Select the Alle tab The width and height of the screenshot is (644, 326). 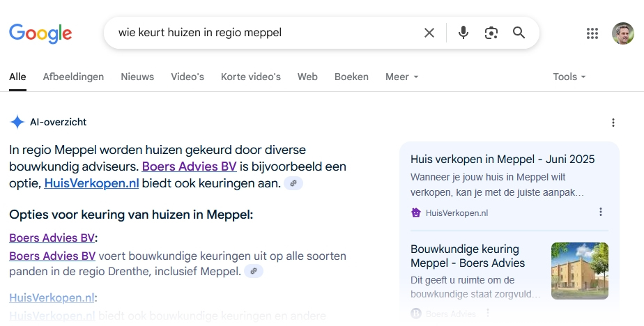tap(17, 77)
